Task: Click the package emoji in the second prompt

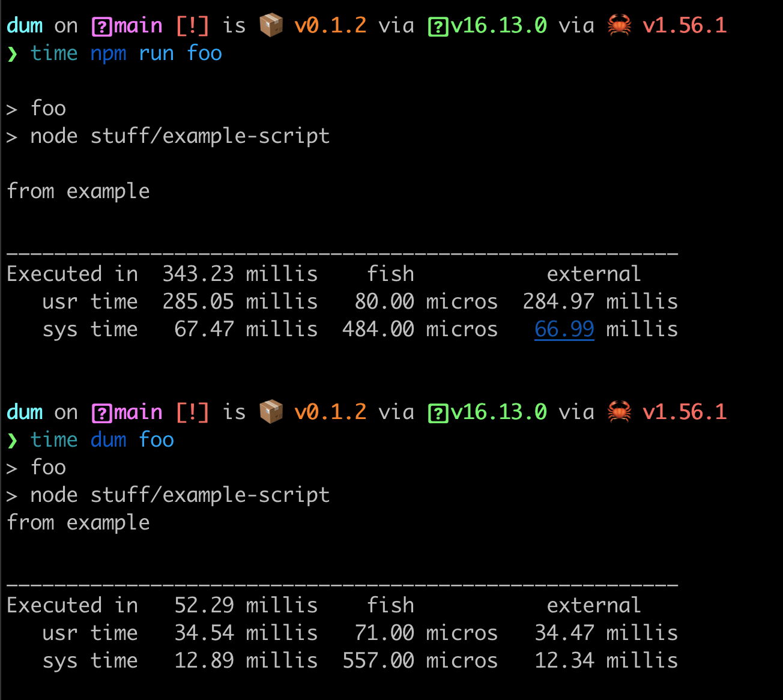Action: 271,412
